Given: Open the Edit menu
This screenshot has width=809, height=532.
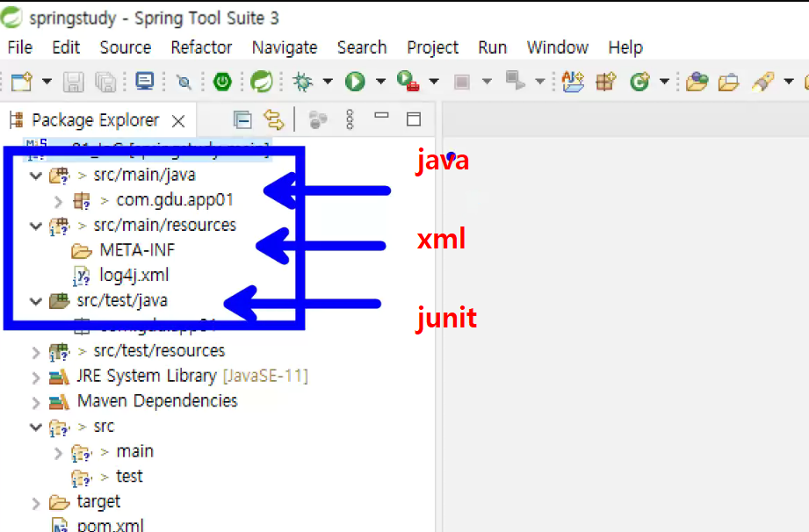Looking at the screenshot, I should (x=66, y=47).
